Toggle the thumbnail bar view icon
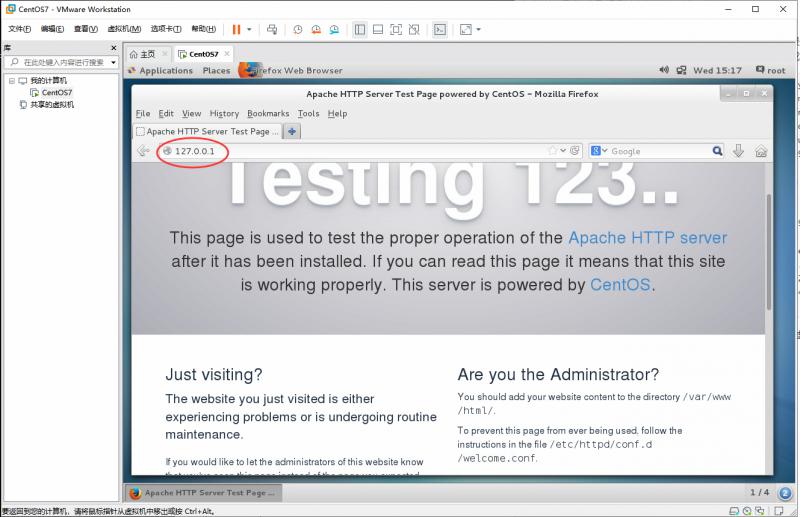The height and width of the screenshot is (517, 800). 378,30
